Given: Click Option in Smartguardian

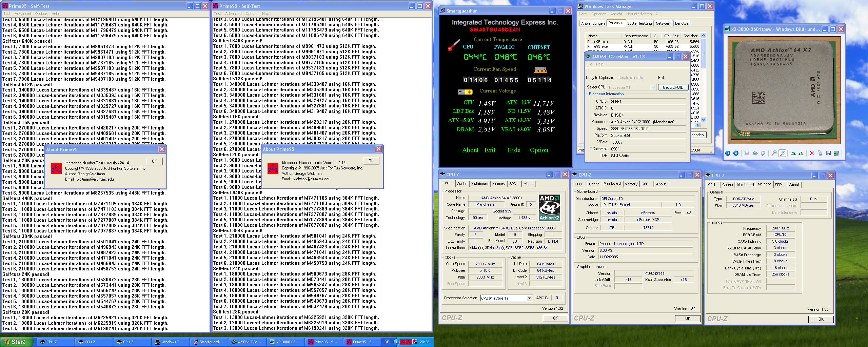Looking at the screenshot, I should pos(539,150).
